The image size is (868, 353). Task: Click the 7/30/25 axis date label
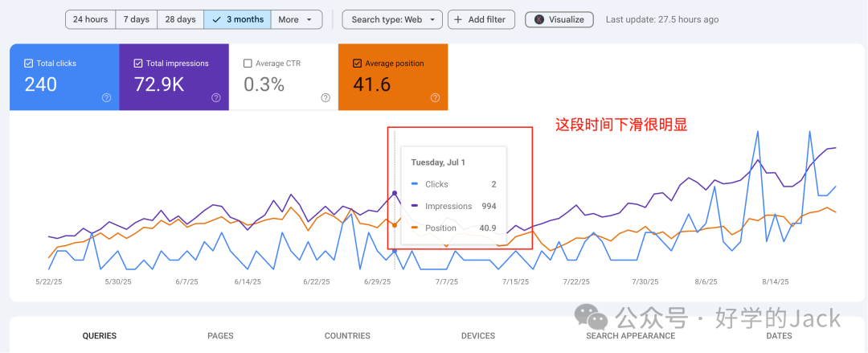click(645, 281)
